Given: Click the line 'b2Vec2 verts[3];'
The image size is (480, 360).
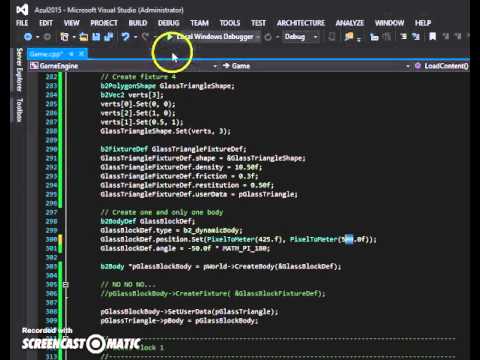Looking at the screenshot, I should pos(132,95).
